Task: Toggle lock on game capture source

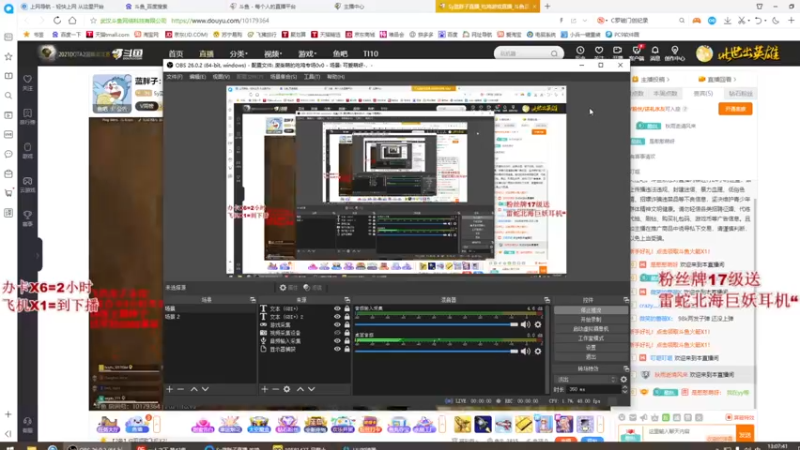Action: 347,325
